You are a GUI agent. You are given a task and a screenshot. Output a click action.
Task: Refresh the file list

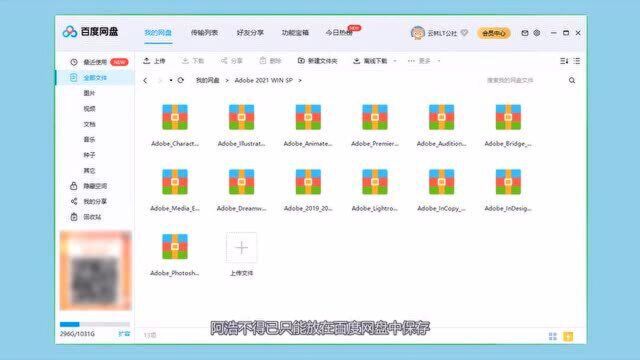click(180, 80)
